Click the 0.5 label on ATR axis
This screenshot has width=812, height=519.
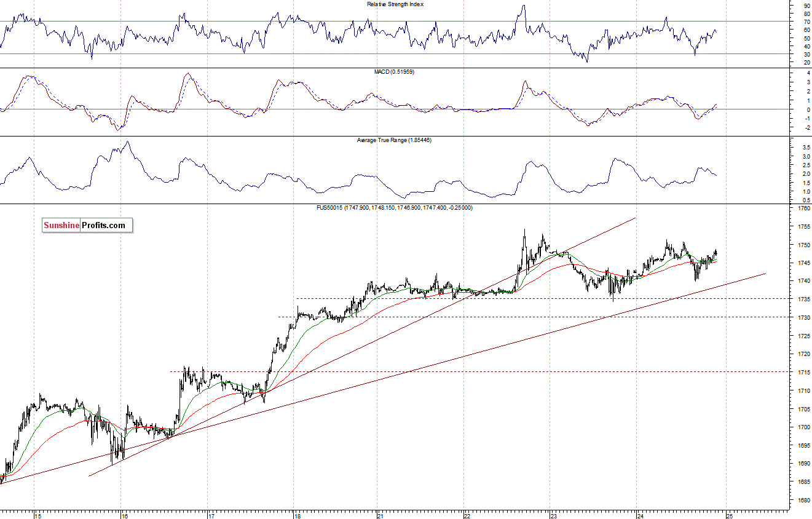pyautogui.click(x=806, y=200)
